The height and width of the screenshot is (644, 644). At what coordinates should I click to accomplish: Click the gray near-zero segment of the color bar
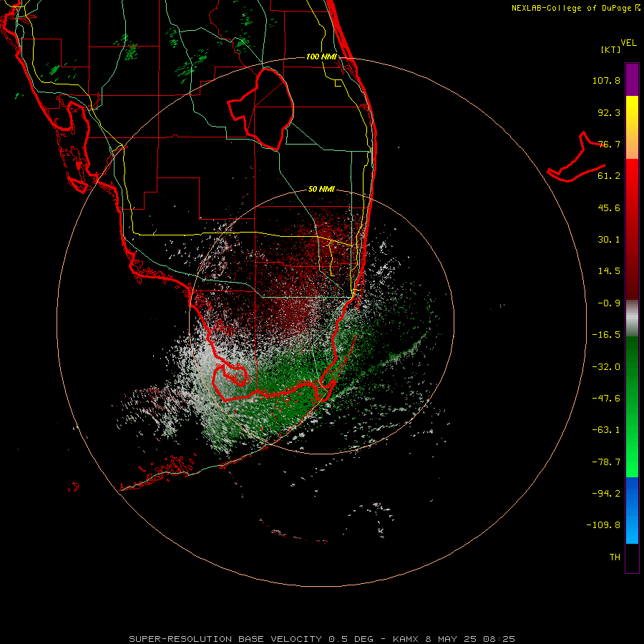632,318
